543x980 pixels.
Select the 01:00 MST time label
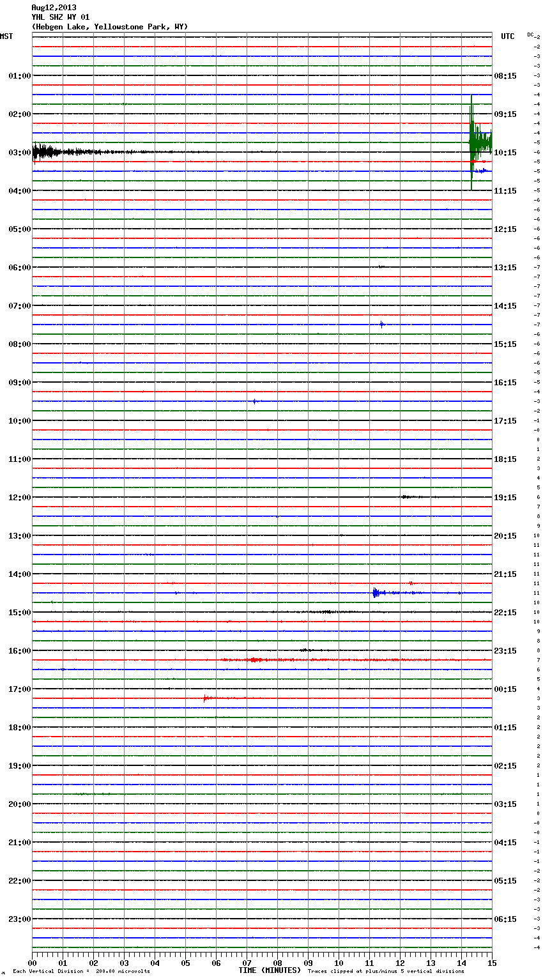pyautogui.click(x=20, y=76)
